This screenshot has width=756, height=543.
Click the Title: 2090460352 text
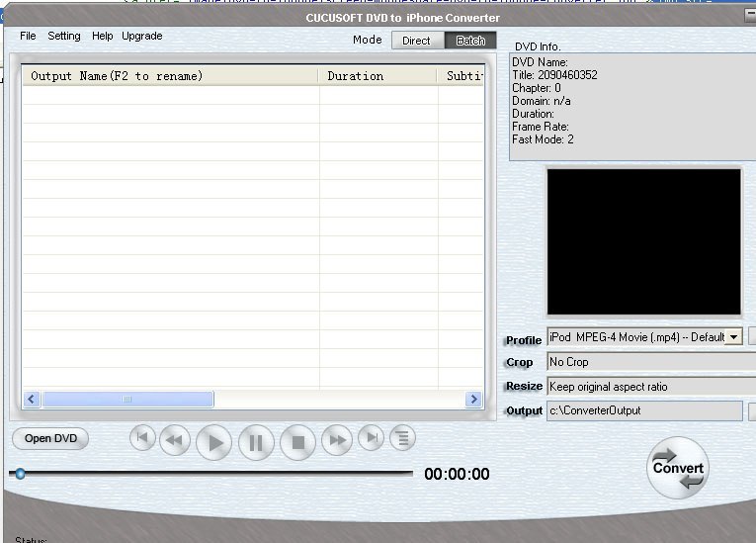(554, 75)
